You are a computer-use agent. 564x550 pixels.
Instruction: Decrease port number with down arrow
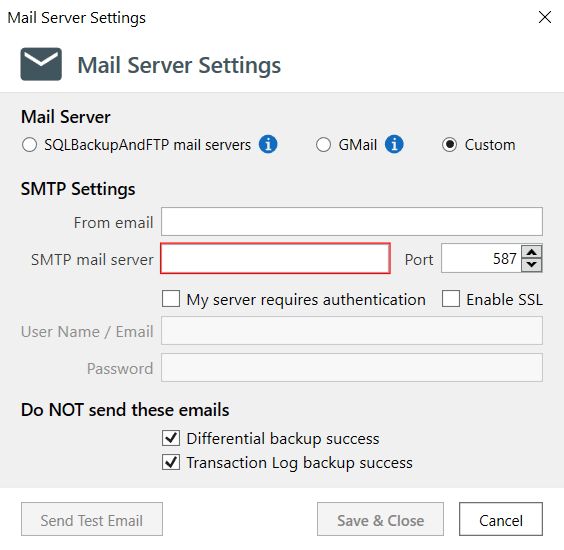click(x=532, y=265)
